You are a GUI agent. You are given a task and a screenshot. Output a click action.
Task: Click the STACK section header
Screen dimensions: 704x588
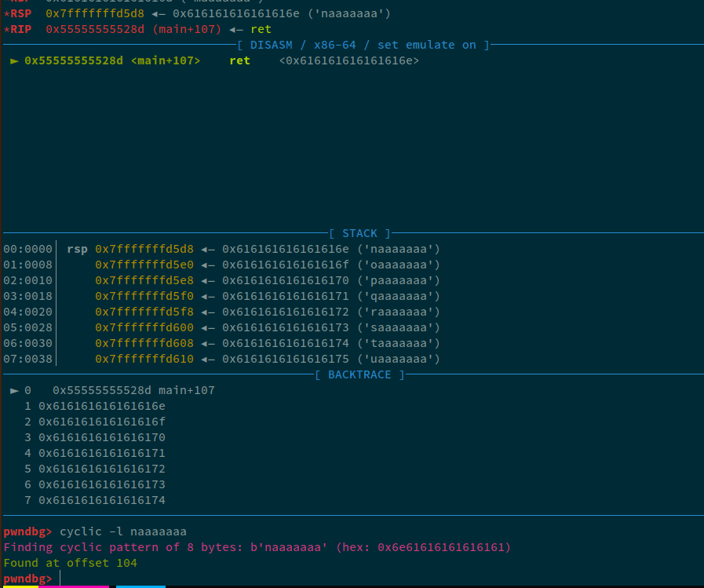[x=359, y=233]
